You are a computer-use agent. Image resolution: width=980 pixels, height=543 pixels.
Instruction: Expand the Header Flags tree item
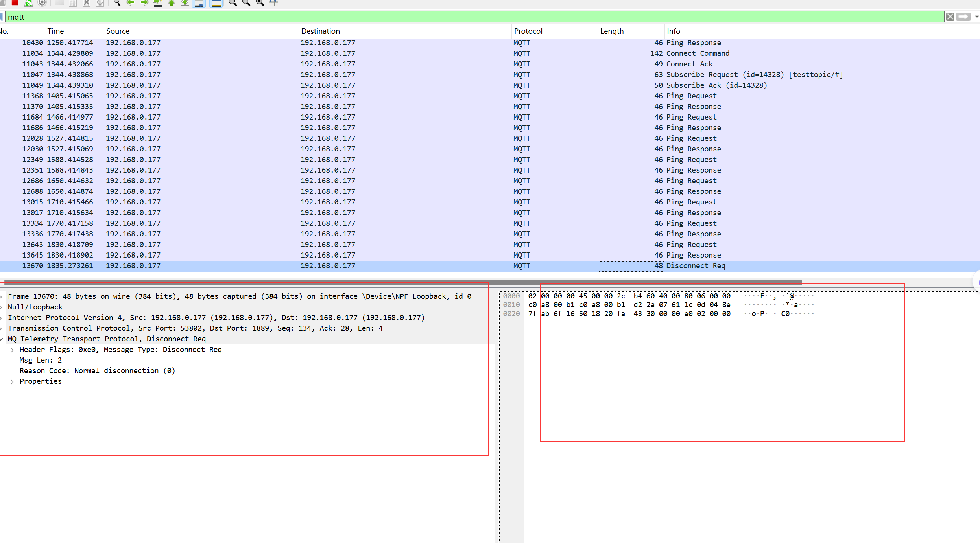(12, 350)
